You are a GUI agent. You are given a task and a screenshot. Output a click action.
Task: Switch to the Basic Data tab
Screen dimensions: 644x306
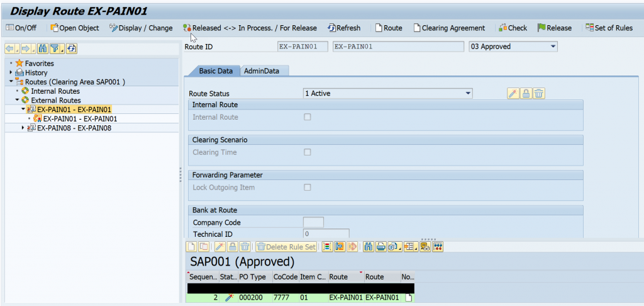point(216,71)
